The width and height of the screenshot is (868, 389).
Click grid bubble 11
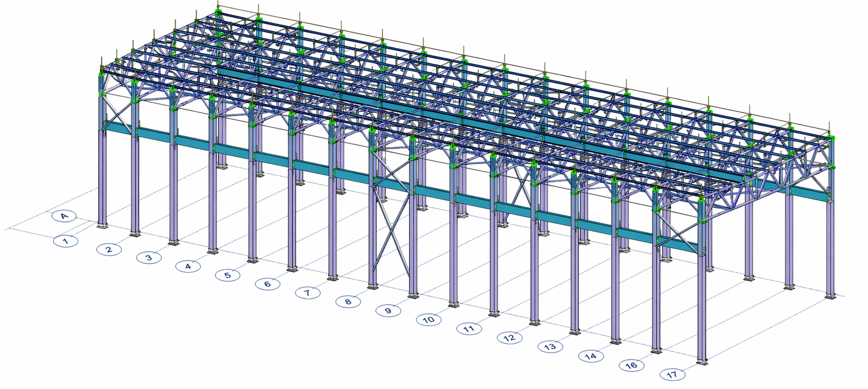pyautogui.click(x=469, y=328)
